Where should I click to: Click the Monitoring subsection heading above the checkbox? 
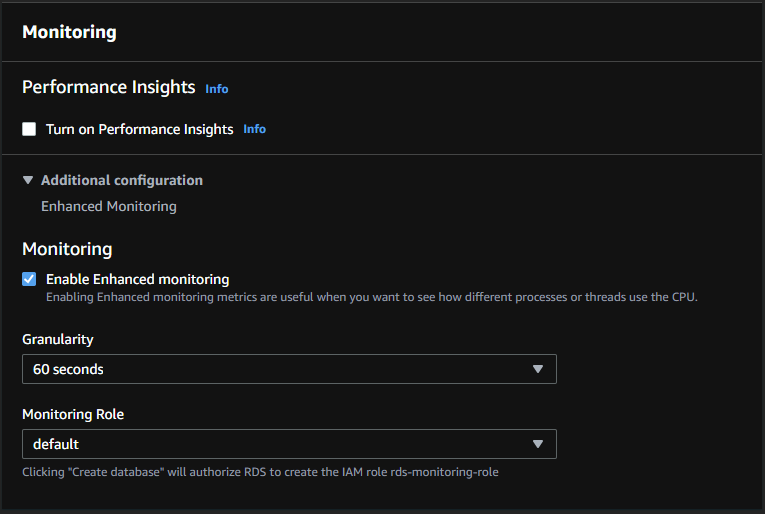[x=67, y=249]
